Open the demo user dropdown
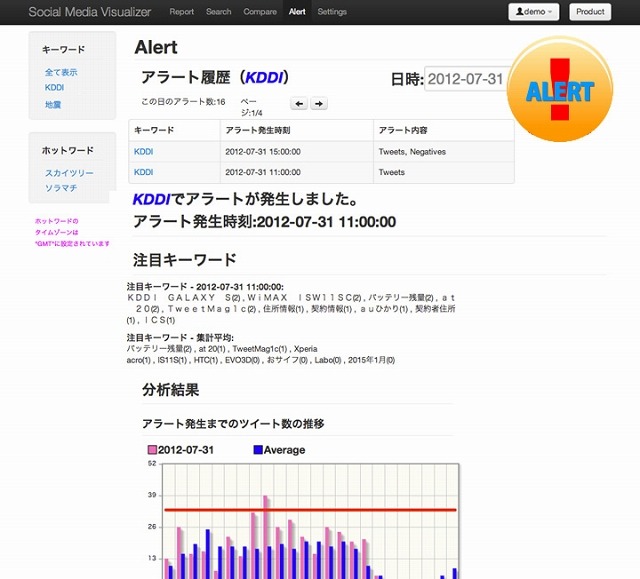The image size is (640, 579). point(533,12)
